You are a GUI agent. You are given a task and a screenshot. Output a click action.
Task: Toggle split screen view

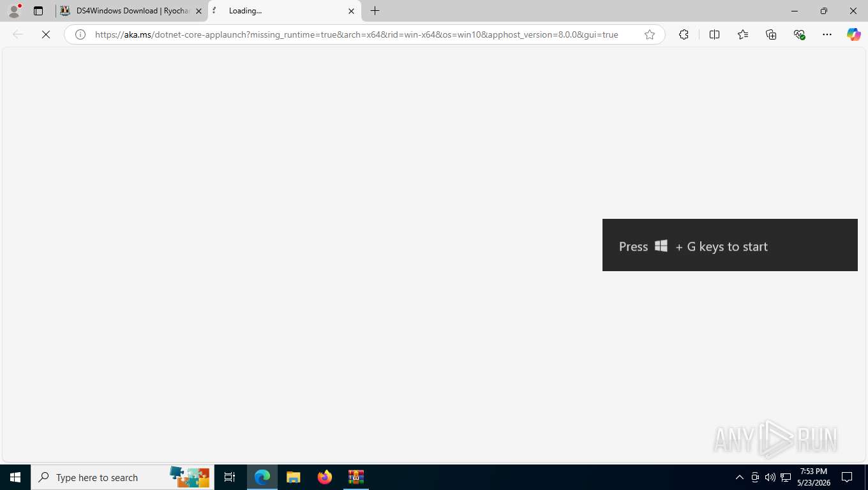[714, 34]
